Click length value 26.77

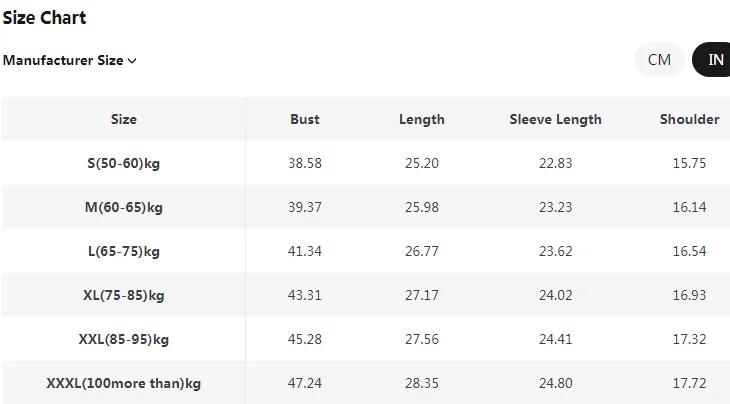coord(422,251)
